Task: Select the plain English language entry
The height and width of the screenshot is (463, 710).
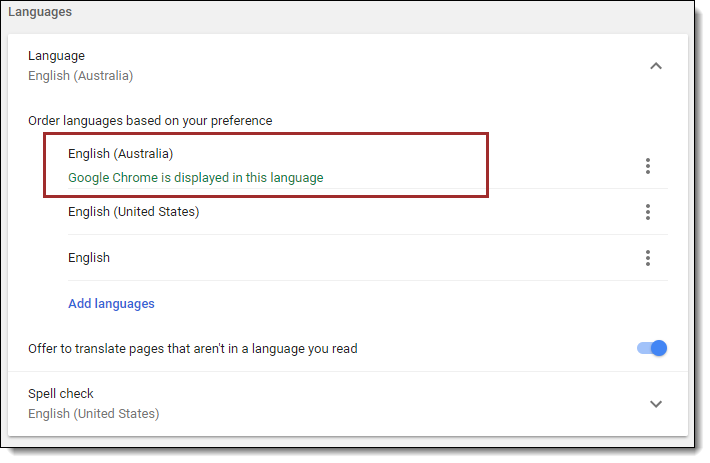Action: (x=89, y=258)
